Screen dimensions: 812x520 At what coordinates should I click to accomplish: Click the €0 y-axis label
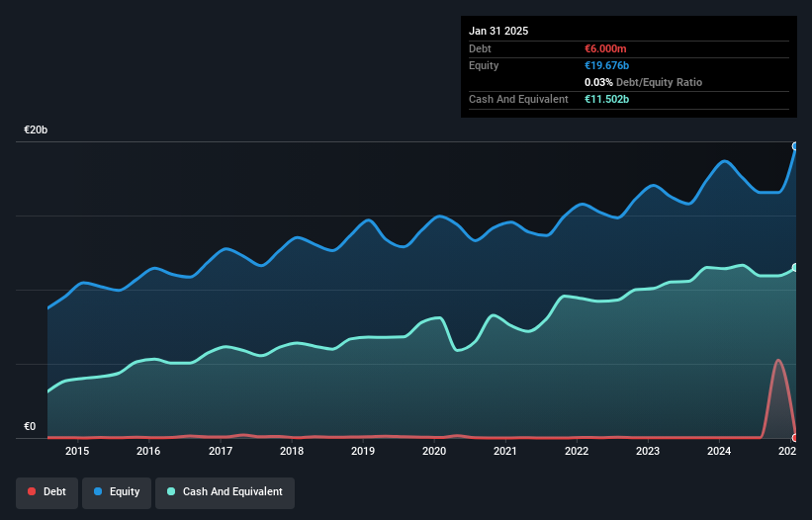(x=30, y=426)
